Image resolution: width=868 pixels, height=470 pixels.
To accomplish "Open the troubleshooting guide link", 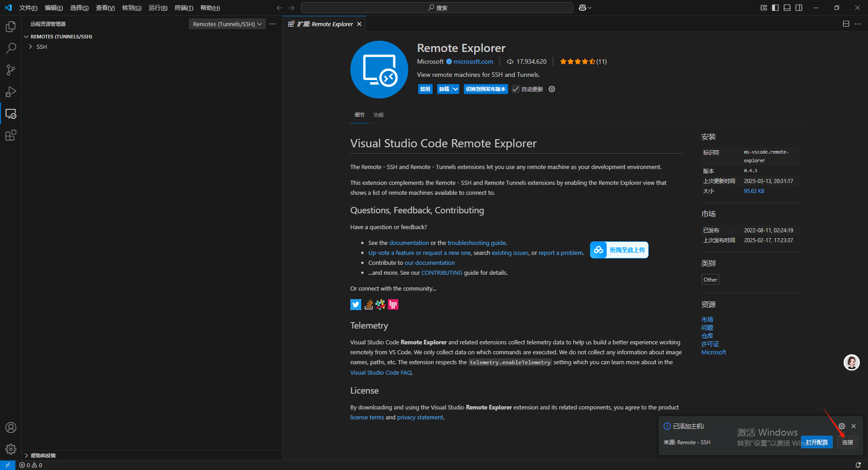I will (x=476, y=243).
